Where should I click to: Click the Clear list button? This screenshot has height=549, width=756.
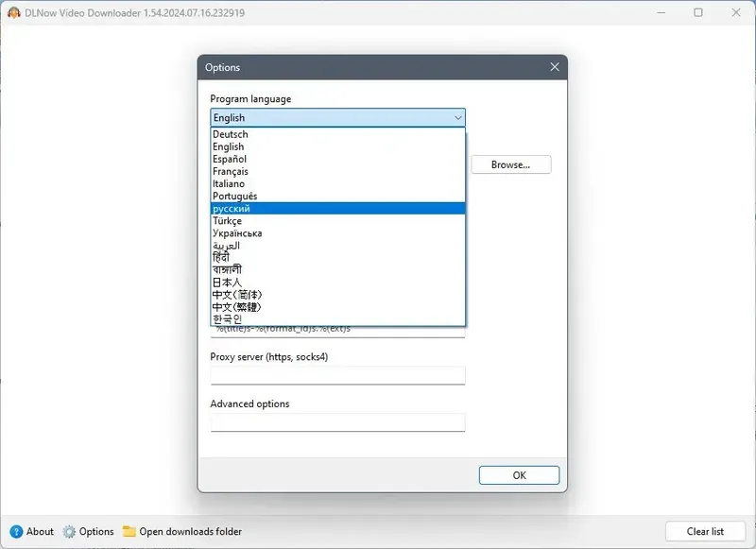704,531
